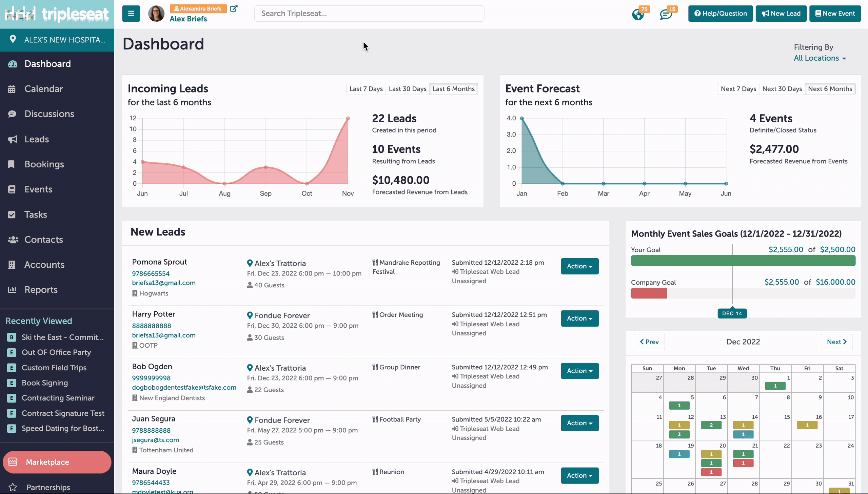Click the Contacts people icon in the sidebar
The image size is (868, 494).
13,240
